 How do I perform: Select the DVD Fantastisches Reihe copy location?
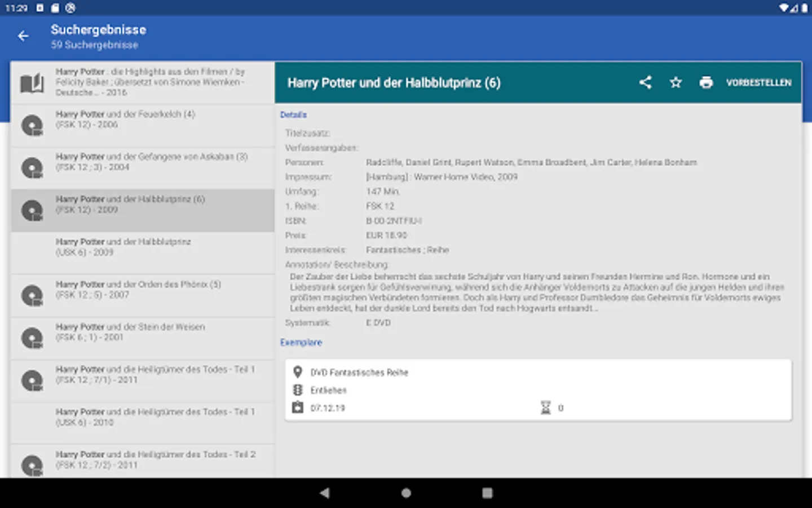[359, 373]
